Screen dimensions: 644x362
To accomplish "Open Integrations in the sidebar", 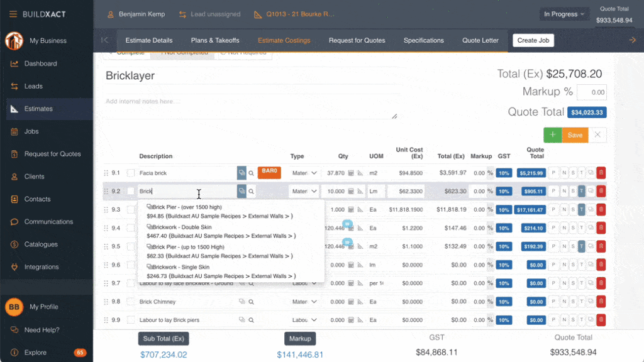I will 42,267.
